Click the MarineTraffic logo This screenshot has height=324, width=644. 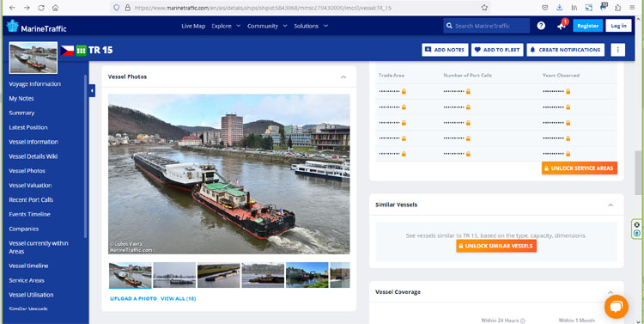coord(36,26)
